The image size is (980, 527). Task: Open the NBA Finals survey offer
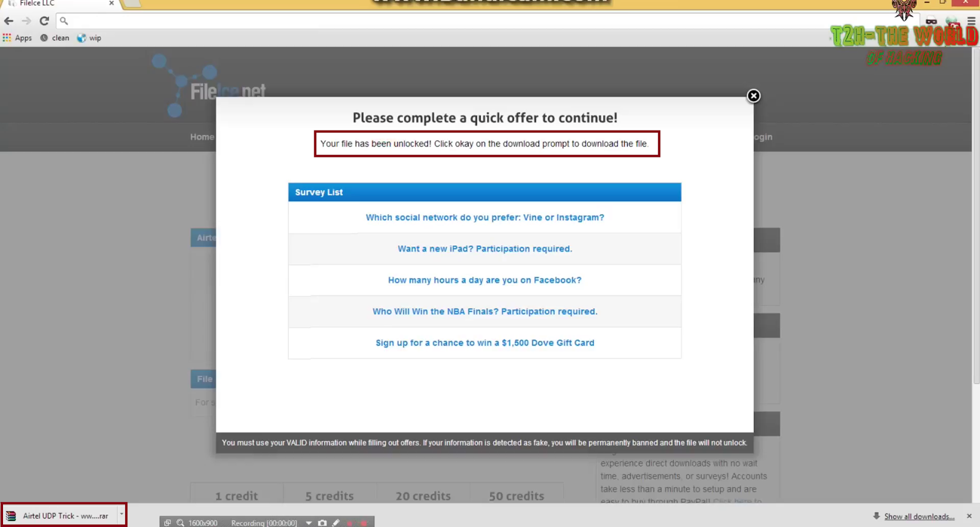point(484,311)
